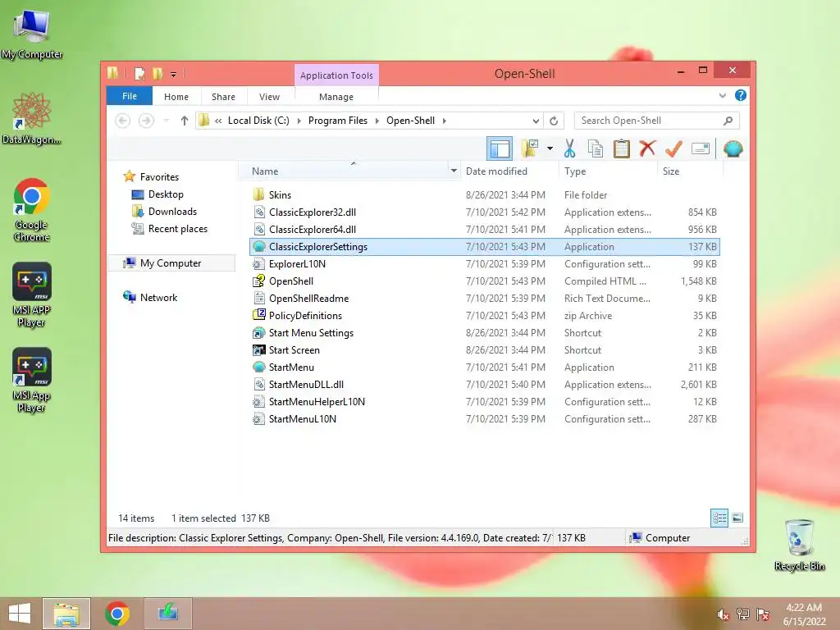This screenshot has width=840, height=630.
Task: Click Local Disk (C:) breadcrumb
Action: coord(258,121)
